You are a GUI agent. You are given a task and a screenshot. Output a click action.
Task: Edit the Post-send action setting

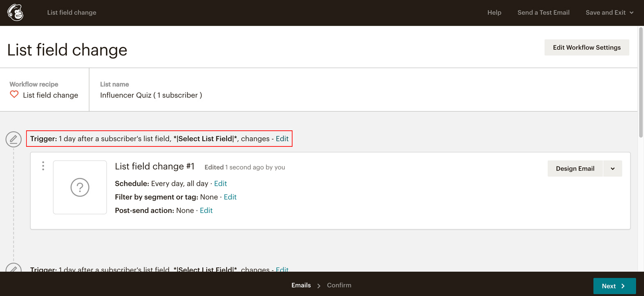[206, 211]
